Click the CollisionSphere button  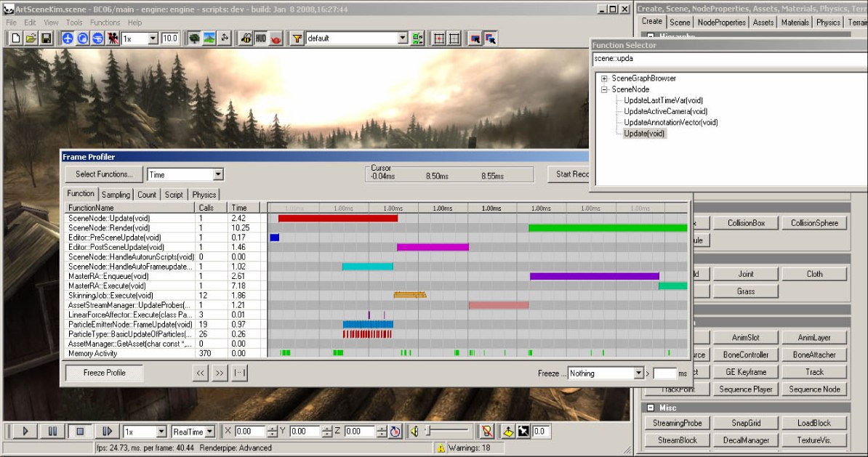[814, 223]
